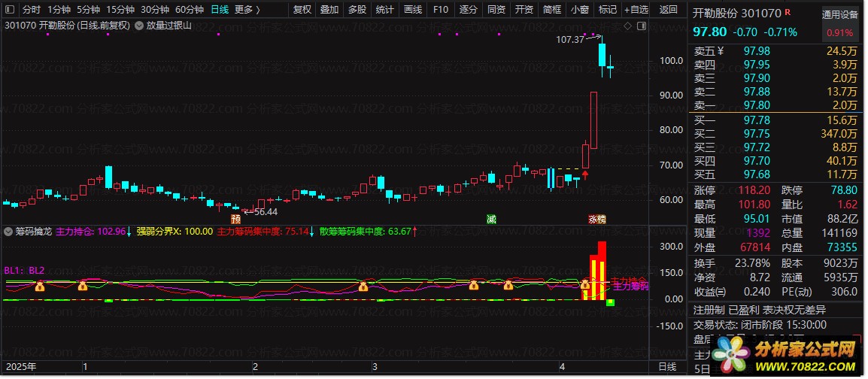Select the 60分钟 period tab

[190, 10]
